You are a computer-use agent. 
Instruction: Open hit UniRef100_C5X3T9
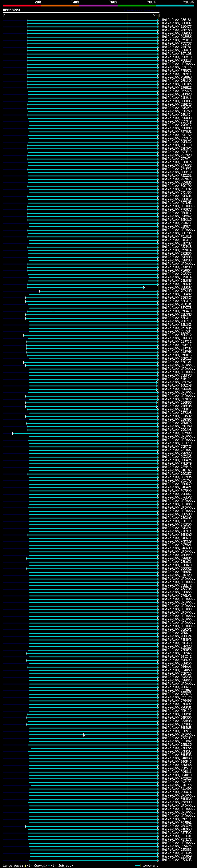click(176, 121)
